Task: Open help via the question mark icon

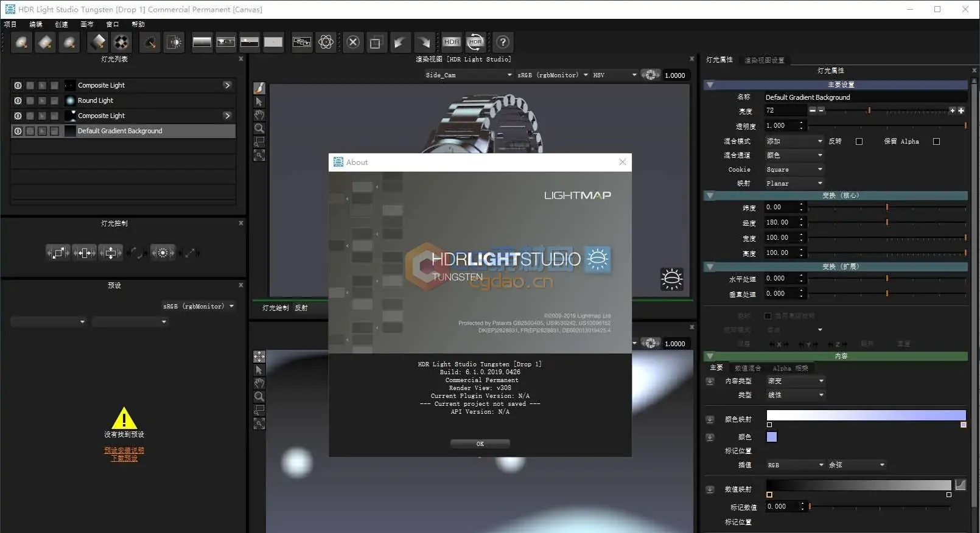Action: click(x=502, y=42)
